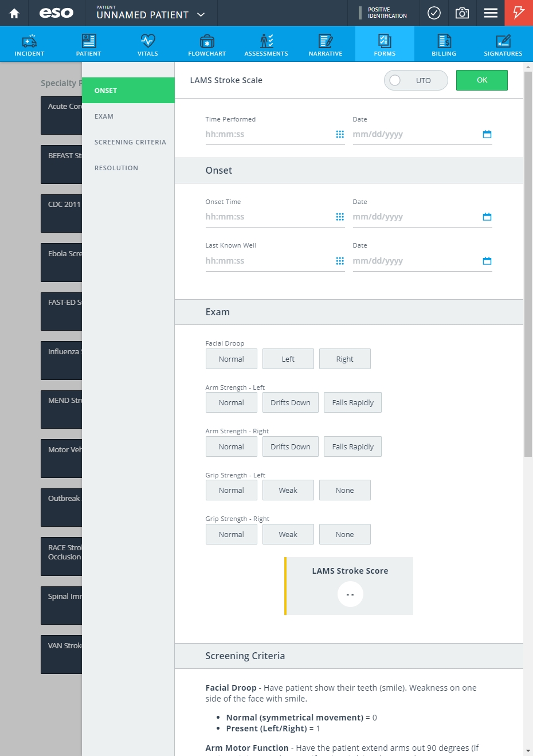Open the Vitals tab

tap(148, 44)
